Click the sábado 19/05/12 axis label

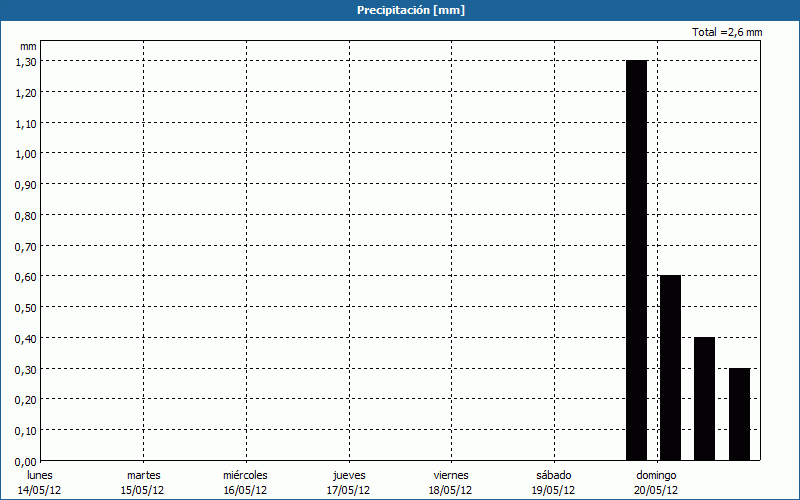point(553,482)
